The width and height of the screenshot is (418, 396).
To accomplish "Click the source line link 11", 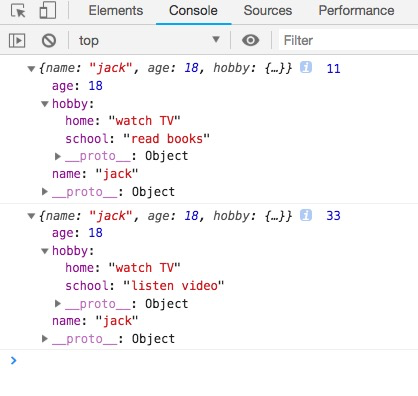I will (x=333, y=69).
